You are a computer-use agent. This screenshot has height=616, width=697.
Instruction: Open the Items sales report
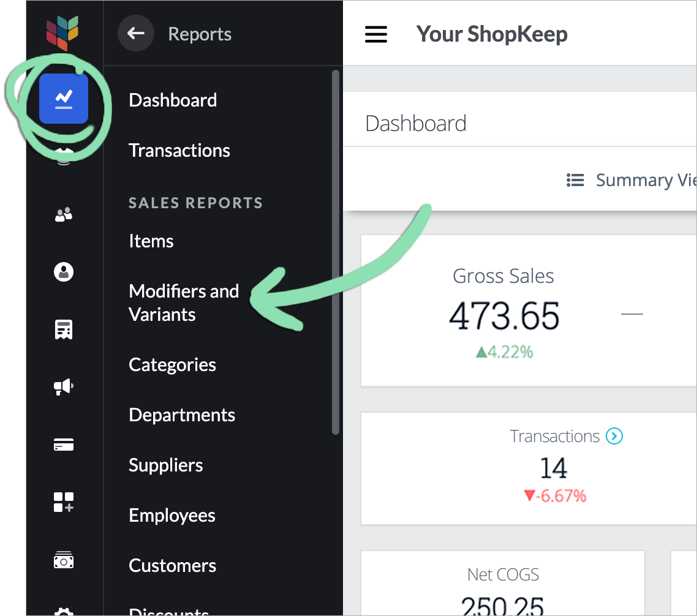click(151, 241)
